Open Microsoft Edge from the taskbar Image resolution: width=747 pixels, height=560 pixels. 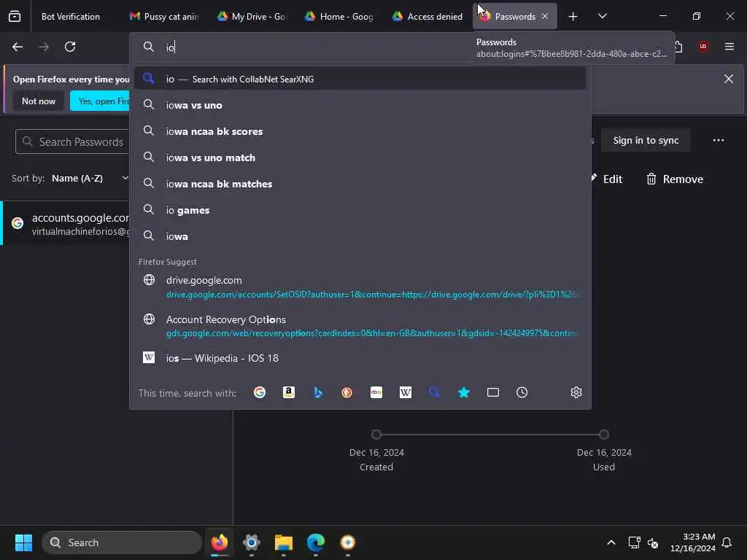[x=315, y=542]
